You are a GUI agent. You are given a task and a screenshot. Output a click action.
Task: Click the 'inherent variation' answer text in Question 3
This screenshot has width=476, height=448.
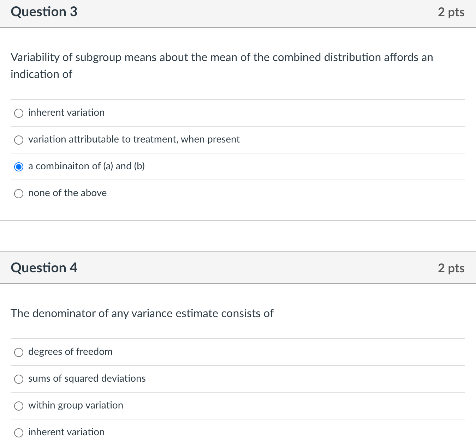(x=66, y=113)
